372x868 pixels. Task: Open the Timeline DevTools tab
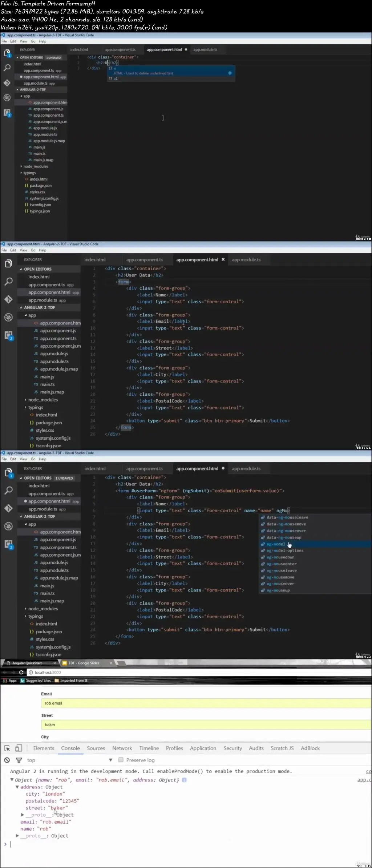click(x=149, y=748)
